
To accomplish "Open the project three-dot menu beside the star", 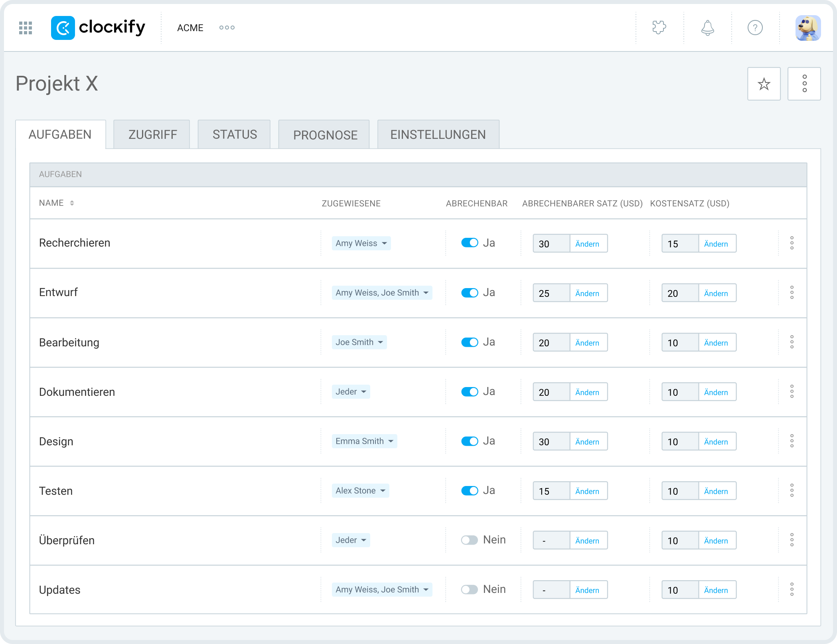I will click(x=804, y=84).
